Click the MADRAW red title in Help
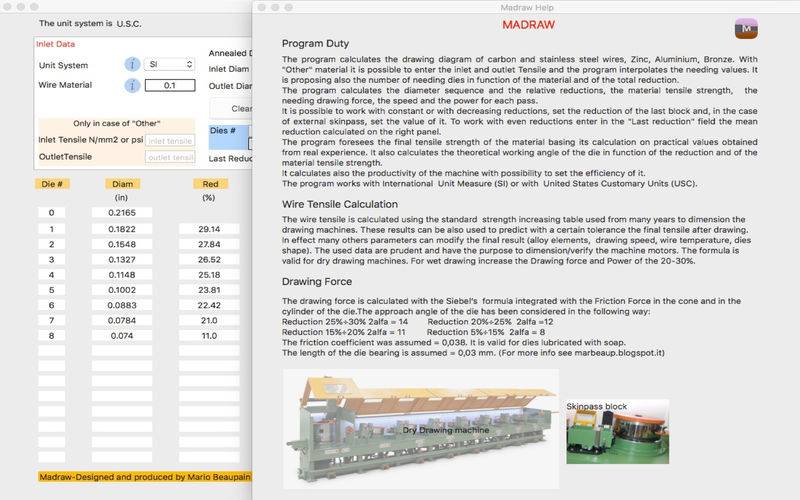800x500 pixels. click(528, 25)
